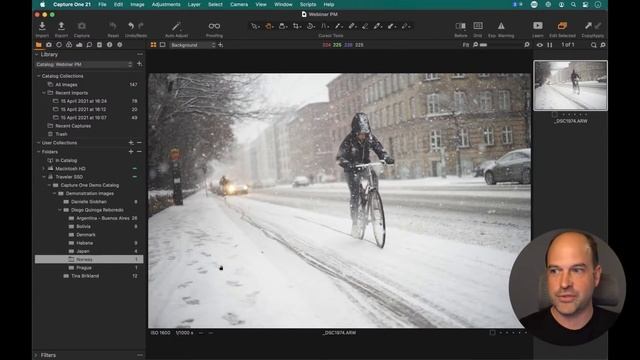Screen dimensions: 640x360
Task: Click plus next to catalog selector
Action: click(140, 64)
